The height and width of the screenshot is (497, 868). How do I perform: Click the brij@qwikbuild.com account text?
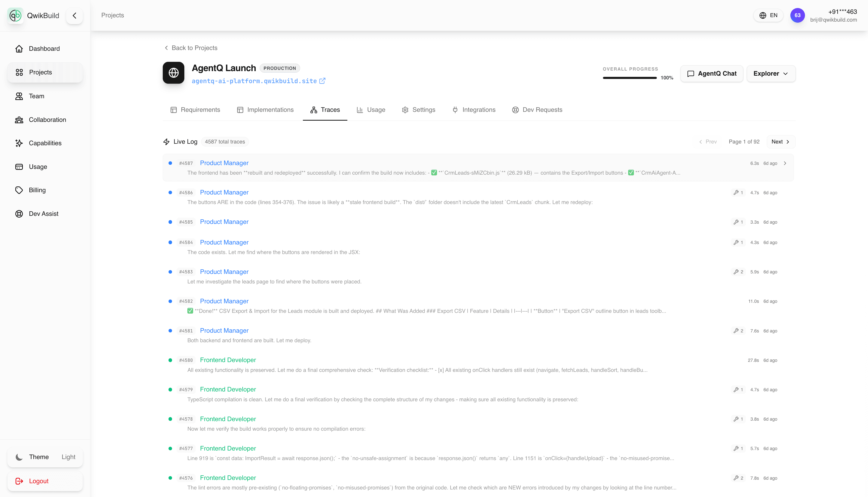point(834,20)
